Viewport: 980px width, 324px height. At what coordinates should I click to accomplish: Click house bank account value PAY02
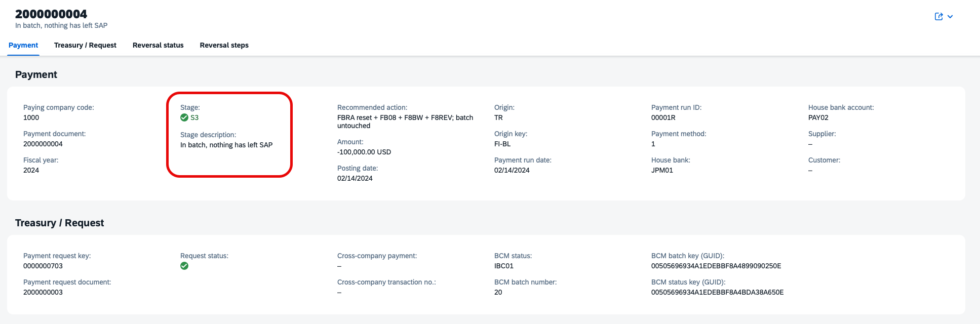818,117
